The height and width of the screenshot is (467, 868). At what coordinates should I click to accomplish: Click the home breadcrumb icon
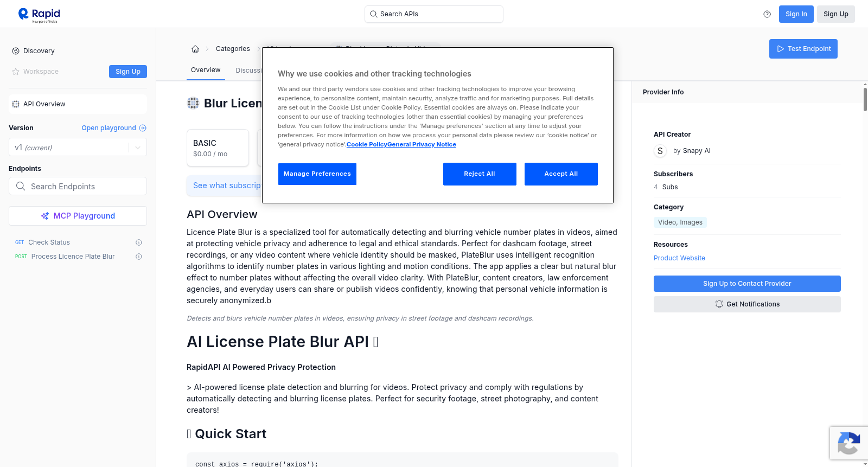click(195, 49)
